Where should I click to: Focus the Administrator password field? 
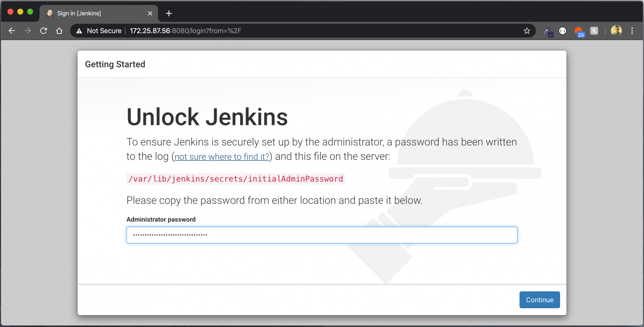[322, 235]
